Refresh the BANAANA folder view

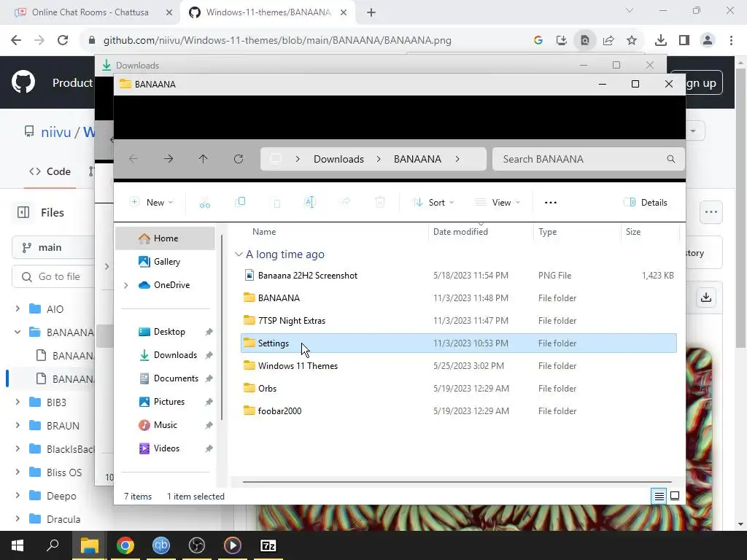[x=239, y=159]
